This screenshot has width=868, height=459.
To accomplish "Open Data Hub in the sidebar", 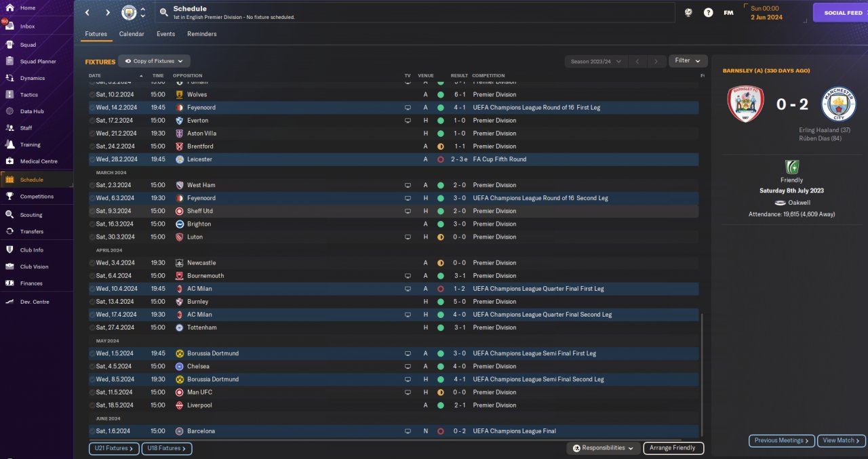I will 37,111.
